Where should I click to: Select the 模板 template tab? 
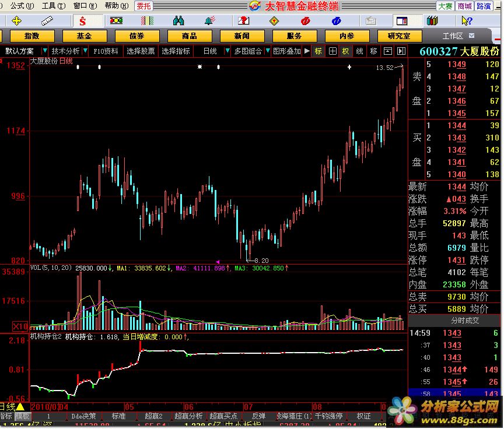coord(22,416)
